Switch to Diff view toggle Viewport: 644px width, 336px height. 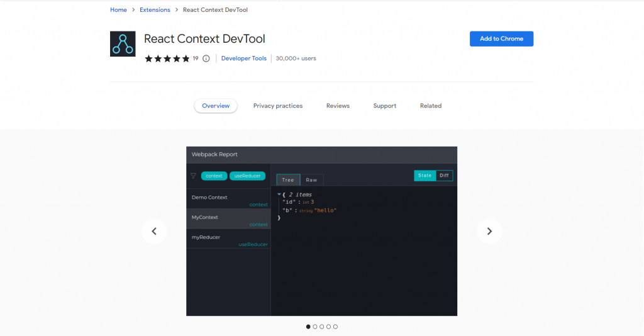pos(444,176)
